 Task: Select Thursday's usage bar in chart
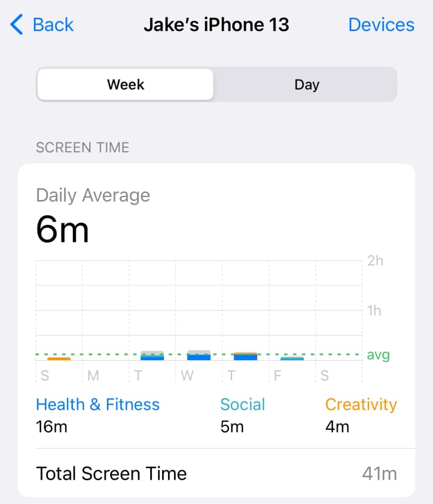(x=245, y=356)
